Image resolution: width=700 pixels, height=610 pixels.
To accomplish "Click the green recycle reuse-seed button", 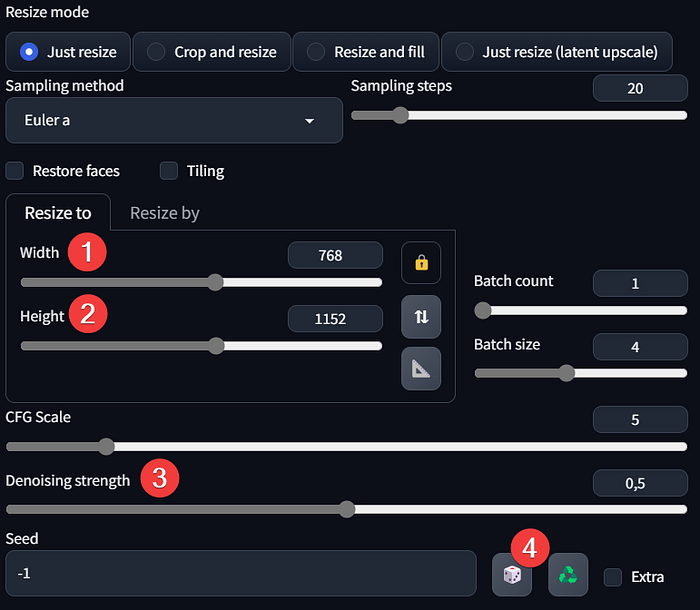I will [568, 575].
